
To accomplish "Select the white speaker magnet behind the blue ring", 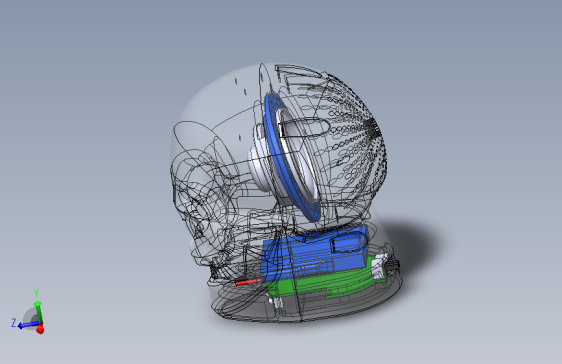I will pyautogui.click(x=261, y=161).
